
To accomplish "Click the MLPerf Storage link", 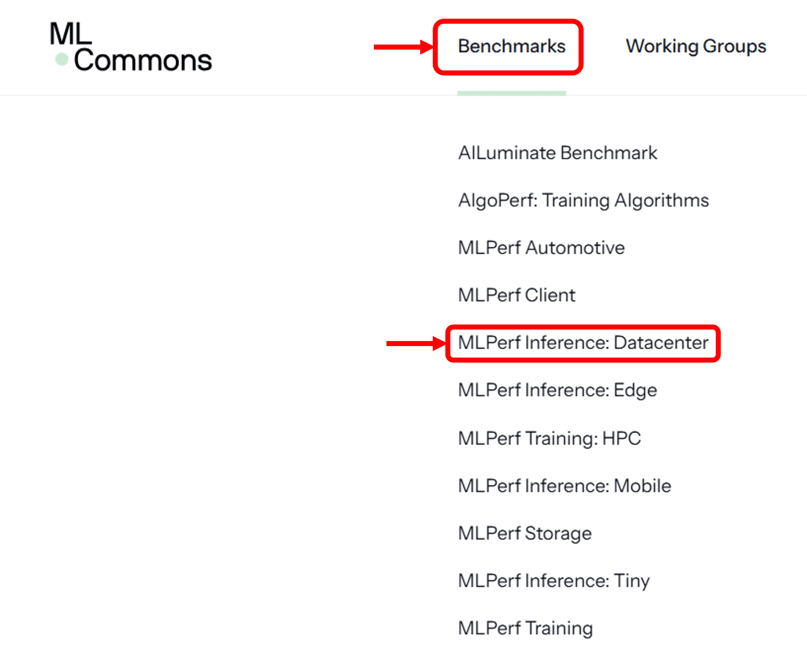I will 524,533.
